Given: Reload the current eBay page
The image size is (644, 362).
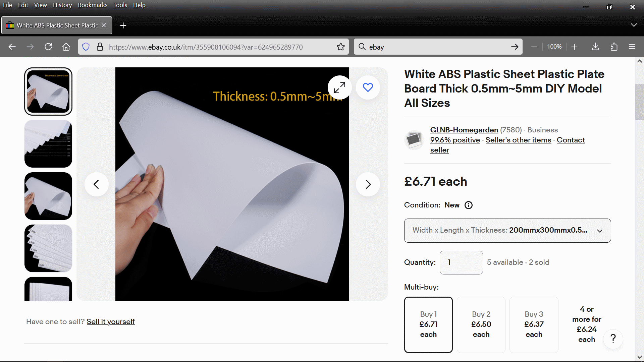Looking at the screenshot, I should pyautogui.click(x=48, y=47).
